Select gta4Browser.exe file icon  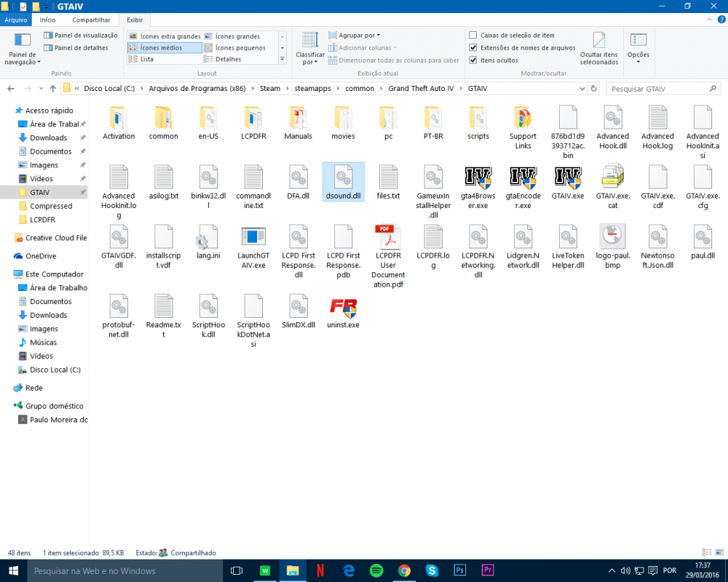tap(478, 178)
